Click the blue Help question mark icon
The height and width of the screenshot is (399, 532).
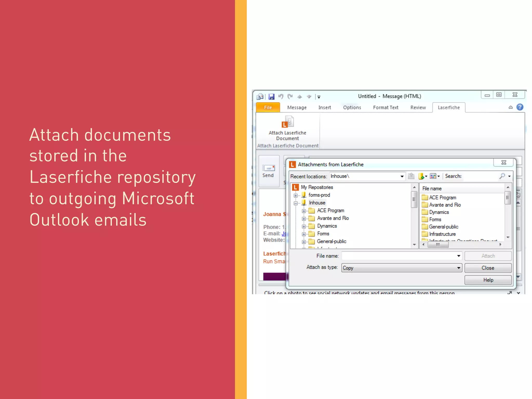coord(520,107)
